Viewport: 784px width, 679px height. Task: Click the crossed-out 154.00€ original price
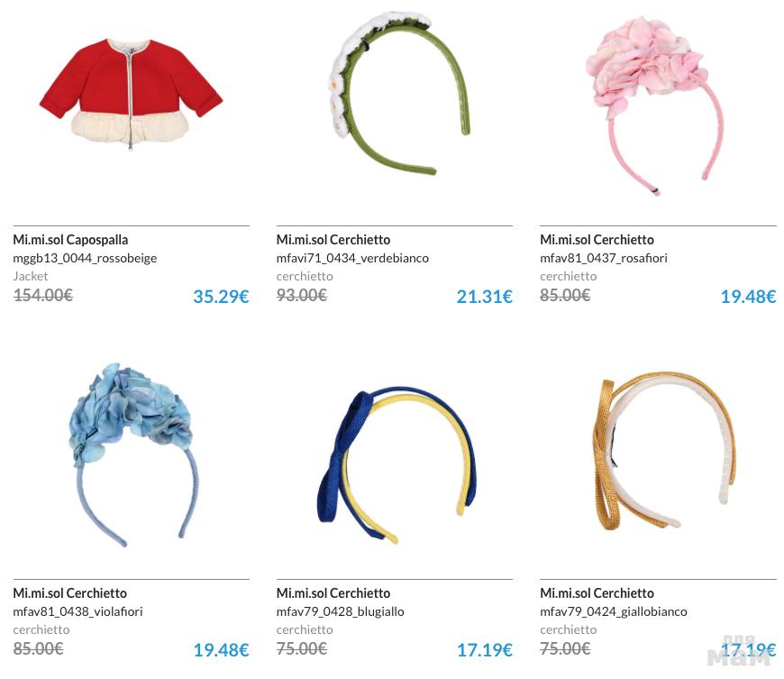pos(43,295)
